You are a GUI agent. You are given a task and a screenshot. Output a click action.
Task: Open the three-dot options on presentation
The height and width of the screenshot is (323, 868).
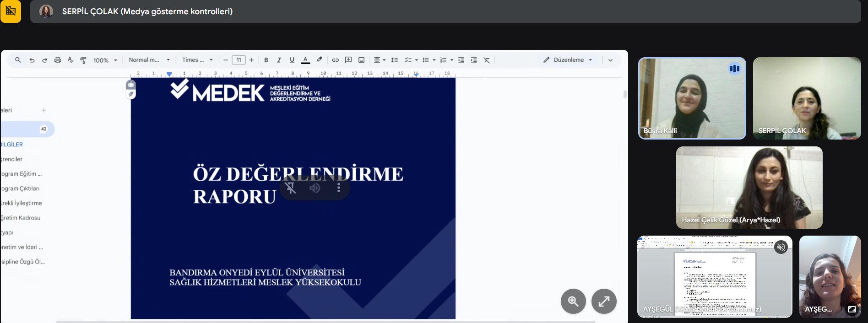339,188
